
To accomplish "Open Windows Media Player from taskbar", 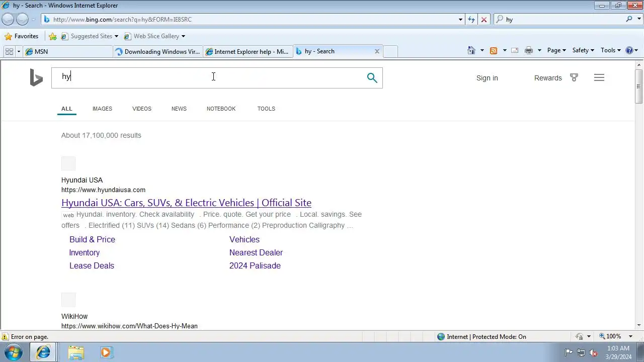I will click(106, 352).
